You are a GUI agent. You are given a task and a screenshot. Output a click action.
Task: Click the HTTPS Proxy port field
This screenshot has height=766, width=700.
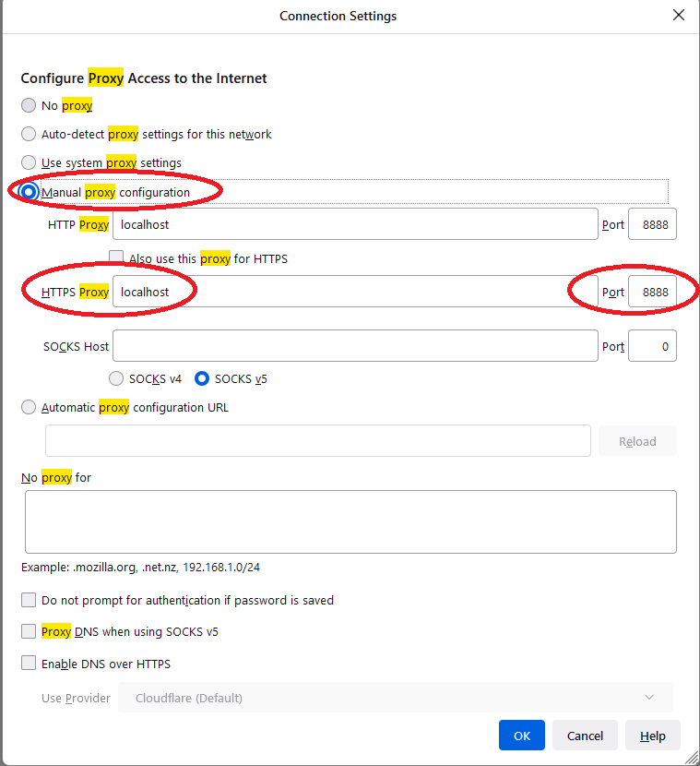coord(652,292)
